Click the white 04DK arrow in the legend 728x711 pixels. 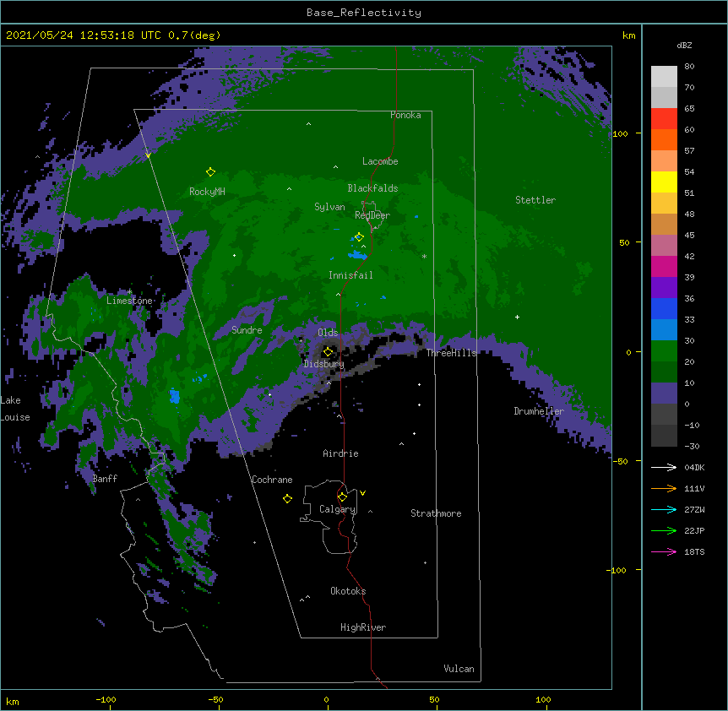click(x=664, y=467)
